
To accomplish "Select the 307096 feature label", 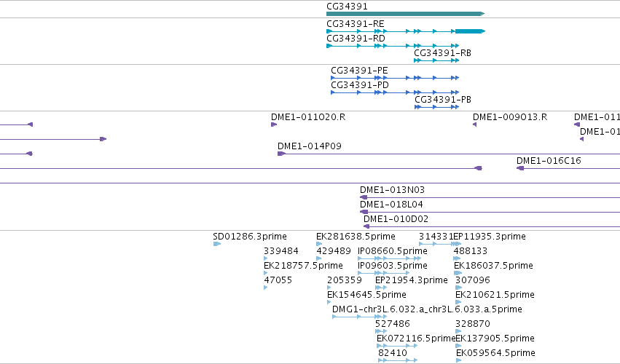I will (x=473, y=280).
